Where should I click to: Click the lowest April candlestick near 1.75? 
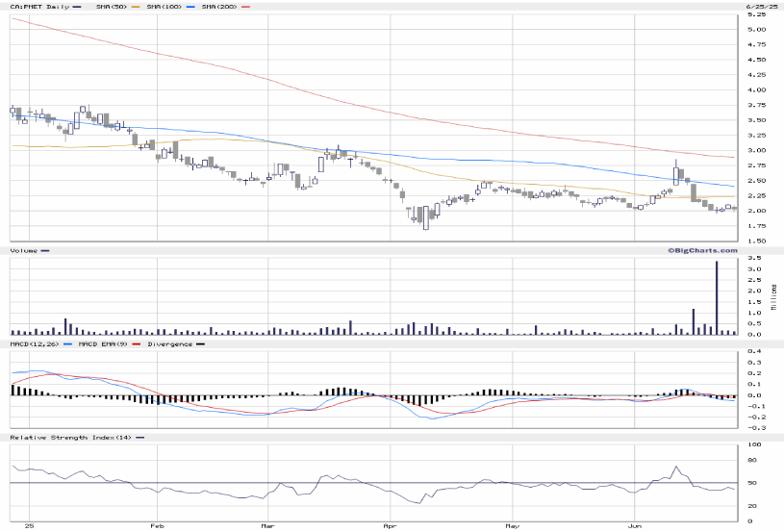(x=425, y=219)
